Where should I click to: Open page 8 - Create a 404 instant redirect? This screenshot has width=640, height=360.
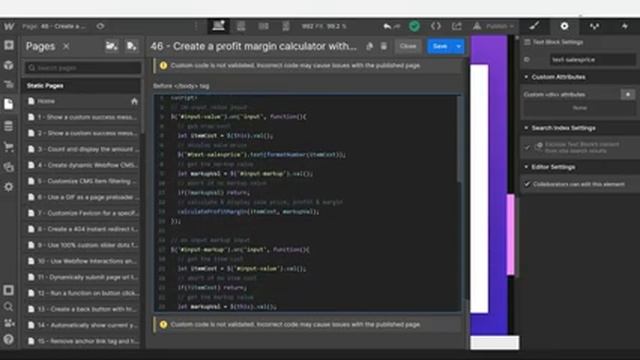tap(83, 229)
